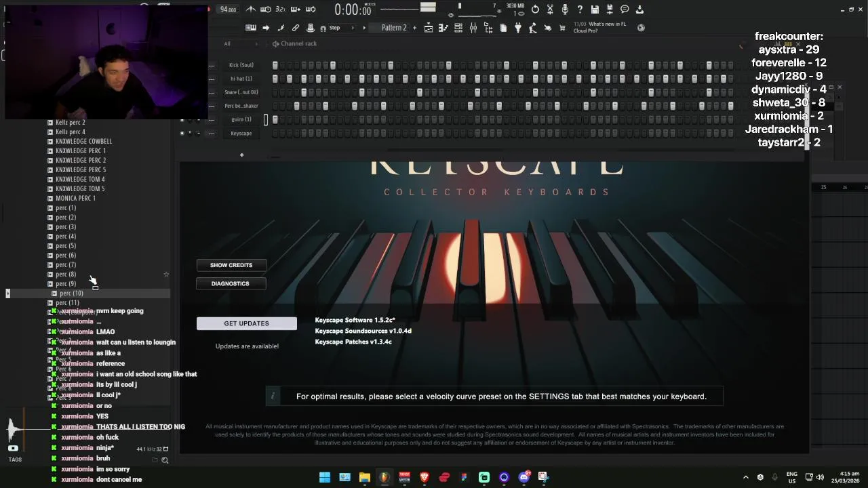Toggle loop recording icon
The image size is (868, 488).
click(x=311, y=9)
